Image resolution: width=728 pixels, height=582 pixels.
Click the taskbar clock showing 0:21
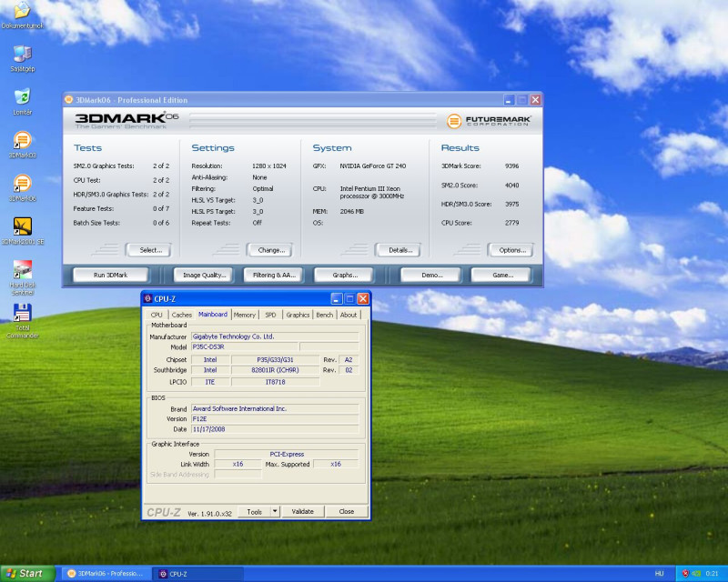(x=713, y=574)
